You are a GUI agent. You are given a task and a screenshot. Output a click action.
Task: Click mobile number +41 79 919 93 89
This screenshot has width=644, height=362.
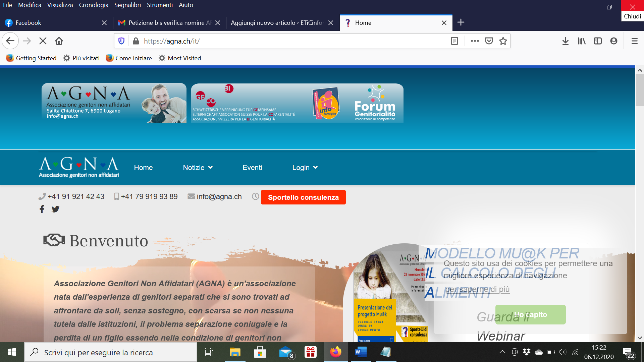[x=149, y=196]
